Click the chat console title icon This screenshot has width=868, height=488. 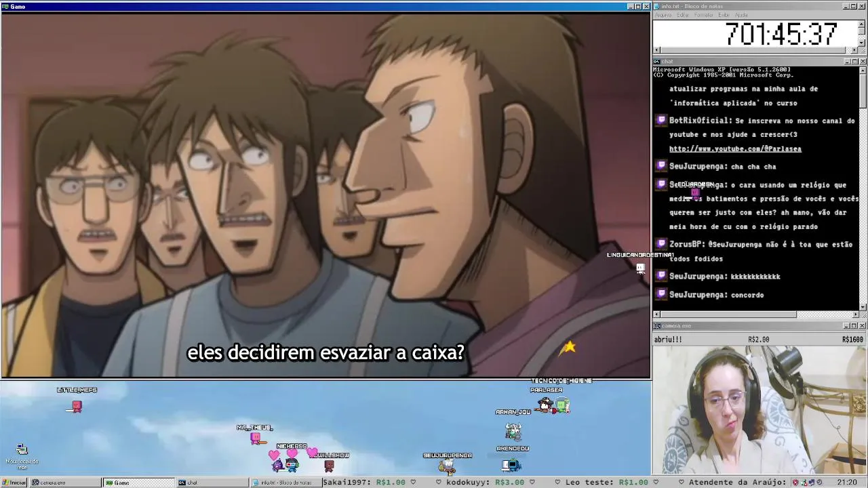[x=657, y=62]
